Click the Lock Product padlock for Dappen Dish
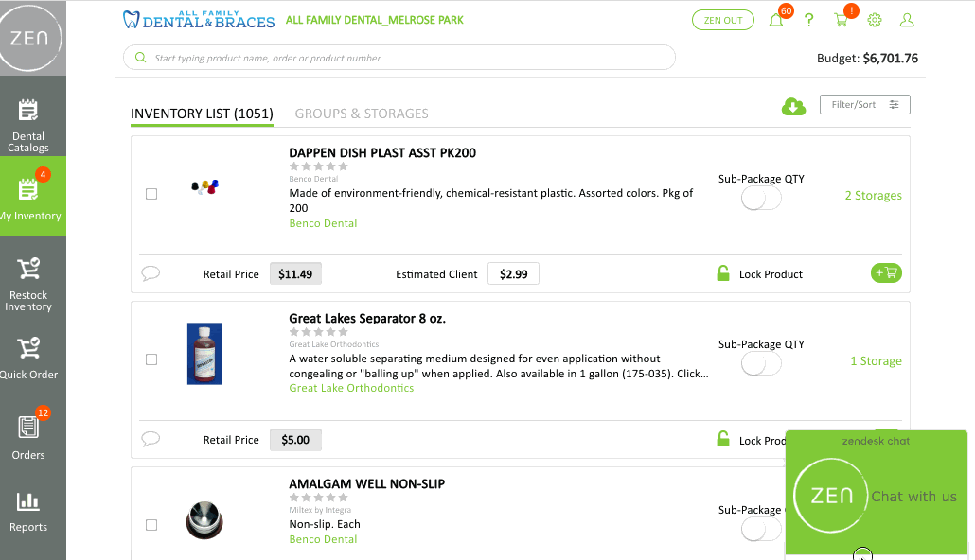975x560 pixels. [x=723, y=273]
